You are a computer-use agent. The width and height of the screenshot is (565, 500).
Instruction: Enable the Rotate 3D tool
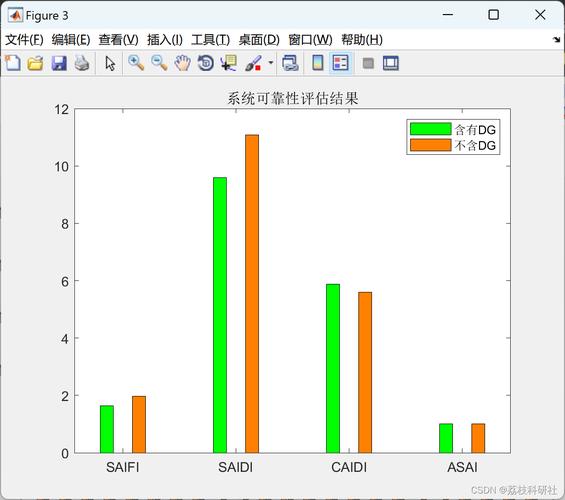pyautogui.click(x=206, y=63)
